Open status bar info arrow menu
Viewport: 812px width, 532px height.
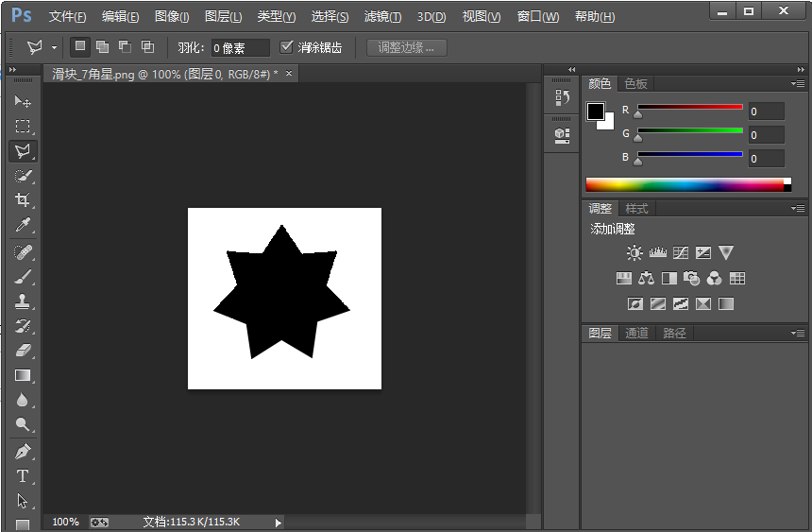279,523
